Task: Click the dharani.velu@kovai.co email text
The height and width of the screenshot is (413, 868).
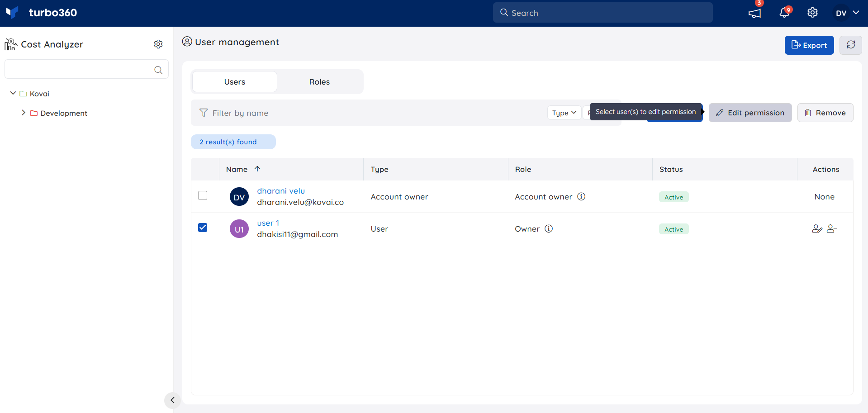Action: 300,202
